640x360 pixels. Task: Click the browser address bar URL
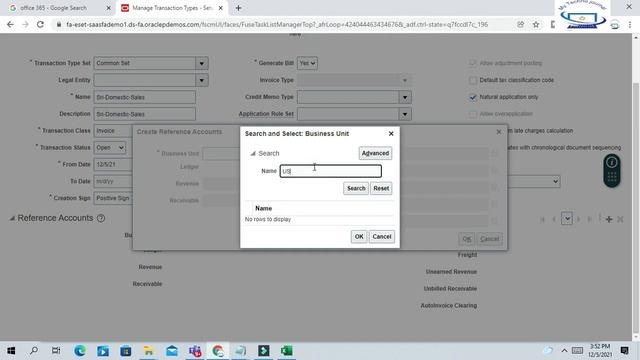point(277,24)
